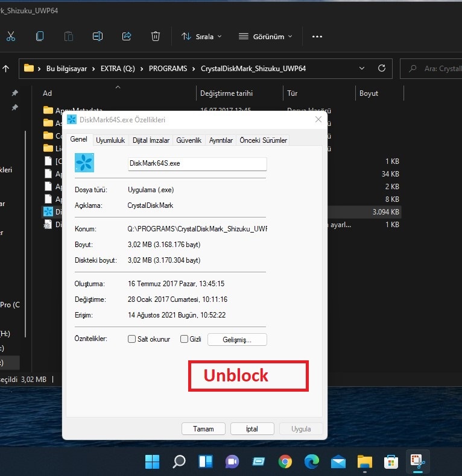Screen dimensions: 462x476
Task: Open the Windows Start button
Action: tap(152, 462)
